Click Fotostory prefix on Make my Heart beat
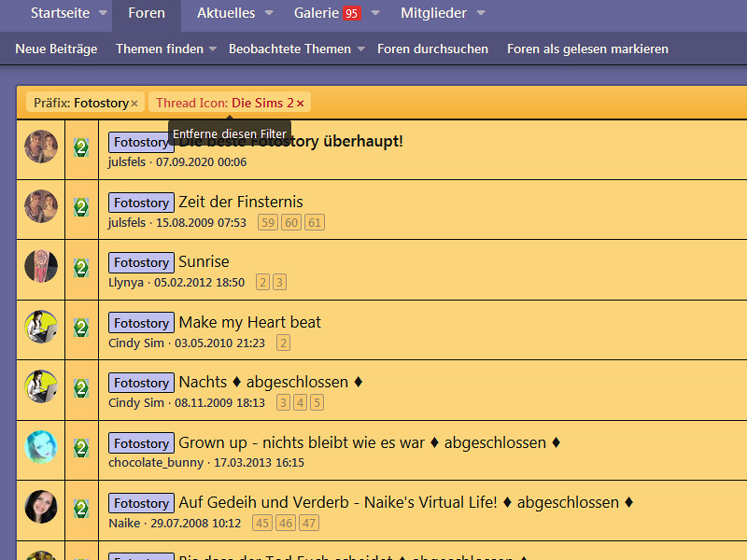This screenshot has width=747, height=560. pos(142,323)
